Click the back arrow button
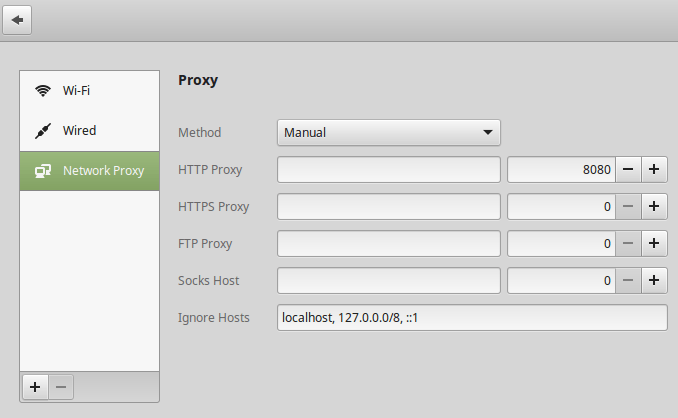Viewport: 678px width, 418px height. click(17, 20)
